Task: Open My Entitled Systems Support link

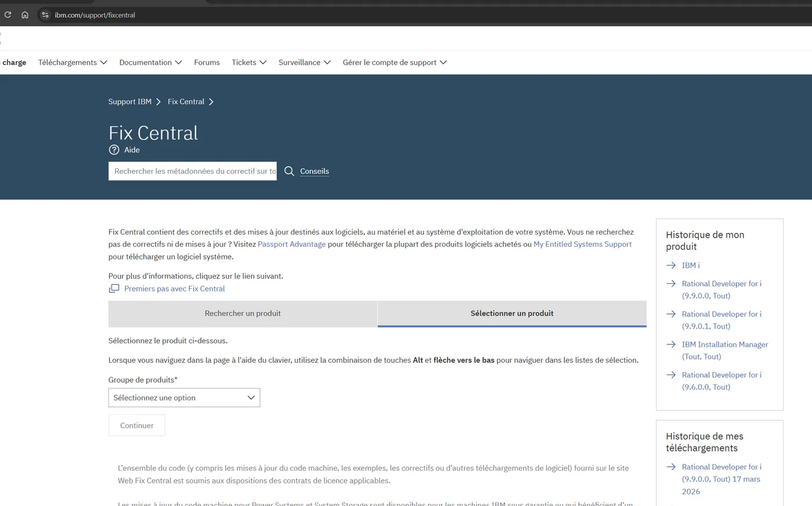Action: pyautogui.click(x=582, y=245)
